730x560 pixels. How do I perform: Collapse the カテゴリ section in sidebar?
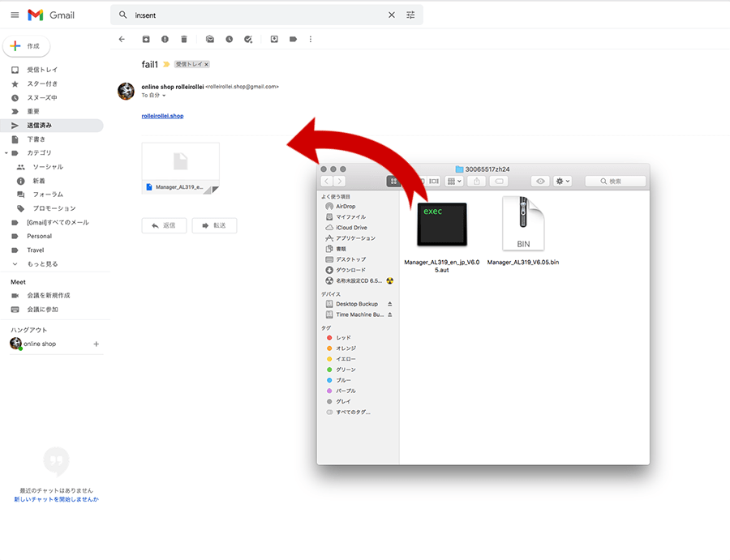pyautogui.click(x=6, y=152)
